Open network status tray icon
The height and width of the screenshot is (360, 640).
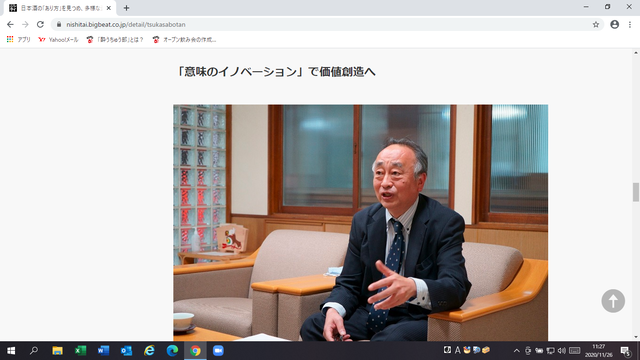click(x=550, y=351)
